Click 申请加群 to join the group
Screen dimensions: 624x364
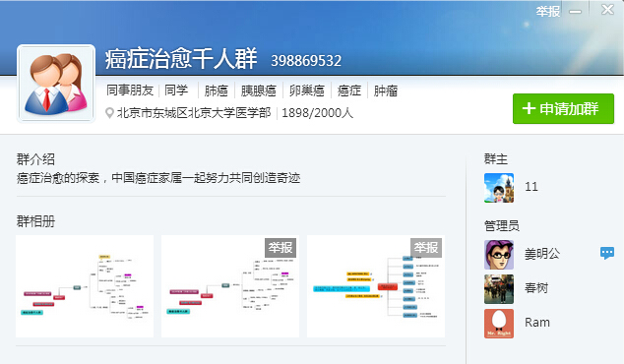coord(563,108)
